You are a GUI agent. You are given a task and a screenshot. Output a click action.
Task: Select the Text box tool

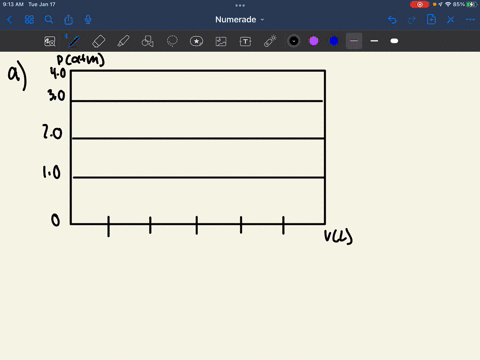click(245, 41)
